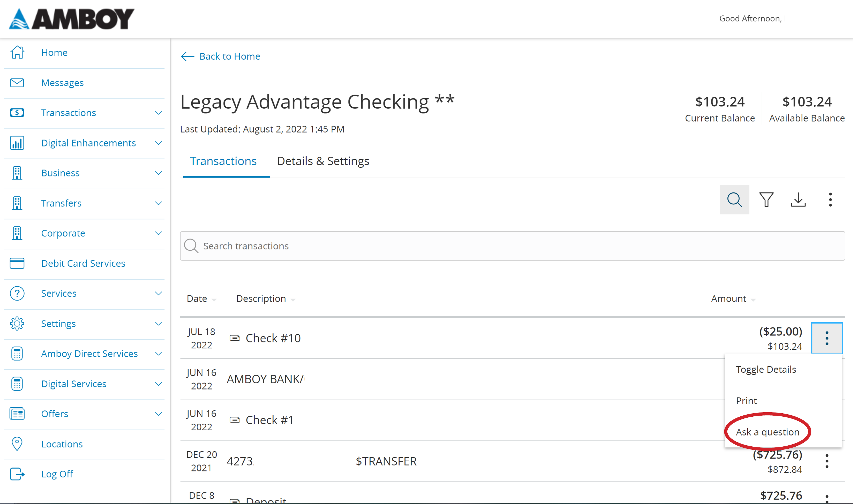The height and width of the screenshot is (504, 853).
Task: Choose Toggle Details from context menu
Action: coord(766,369)
